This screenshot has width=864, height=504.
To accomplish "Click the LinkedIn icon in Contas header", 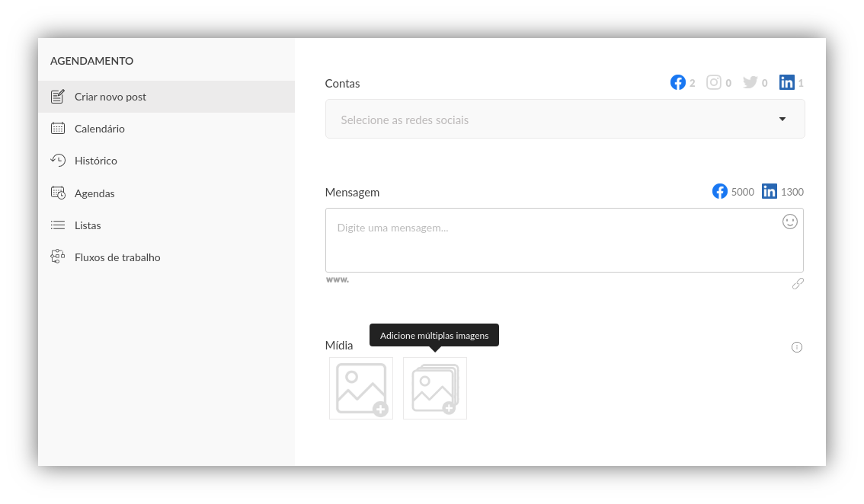I will (787, 82).
